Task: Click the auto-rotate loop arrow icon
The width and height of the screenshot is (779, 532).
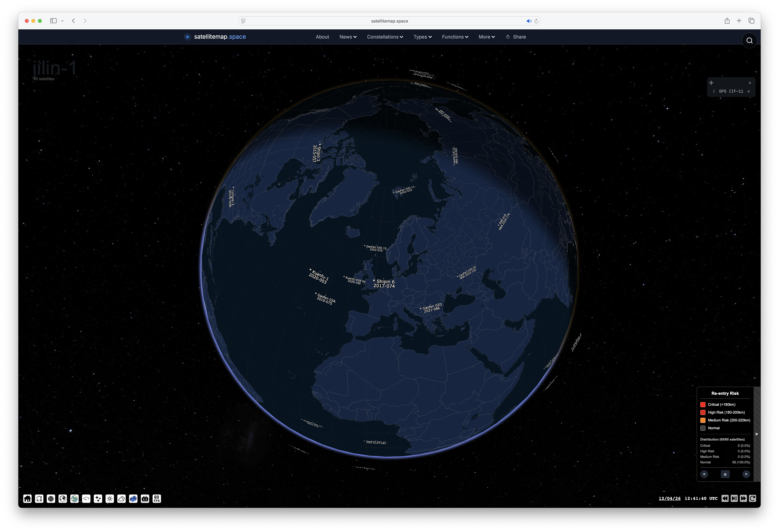Action: pos(86,499)
